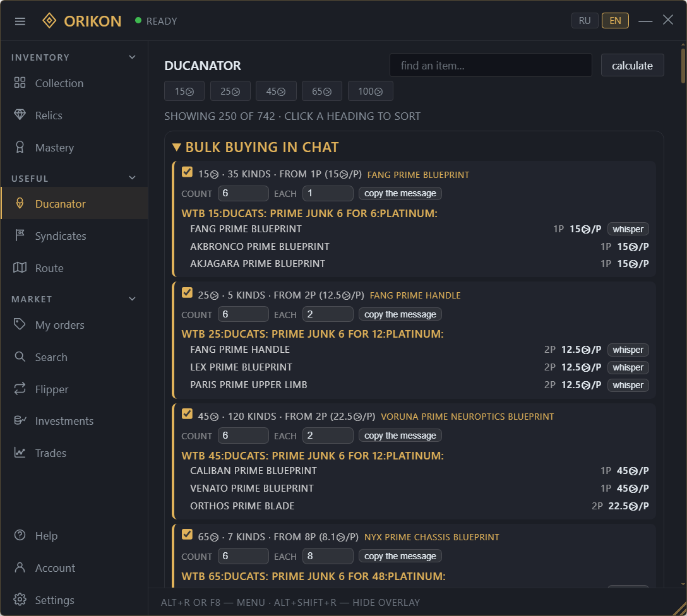Uncheck the 65 ducats group checkbox

187,535
